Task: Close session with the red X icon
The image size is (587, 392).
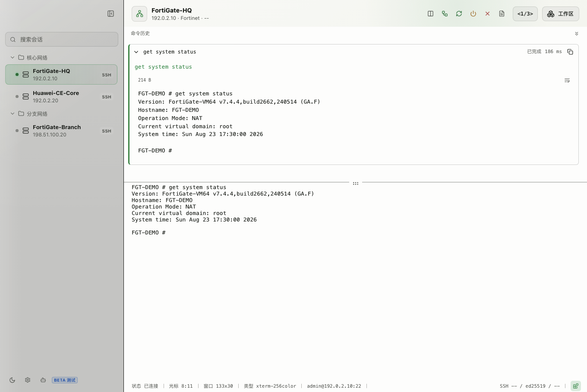Action: (487, 14)
